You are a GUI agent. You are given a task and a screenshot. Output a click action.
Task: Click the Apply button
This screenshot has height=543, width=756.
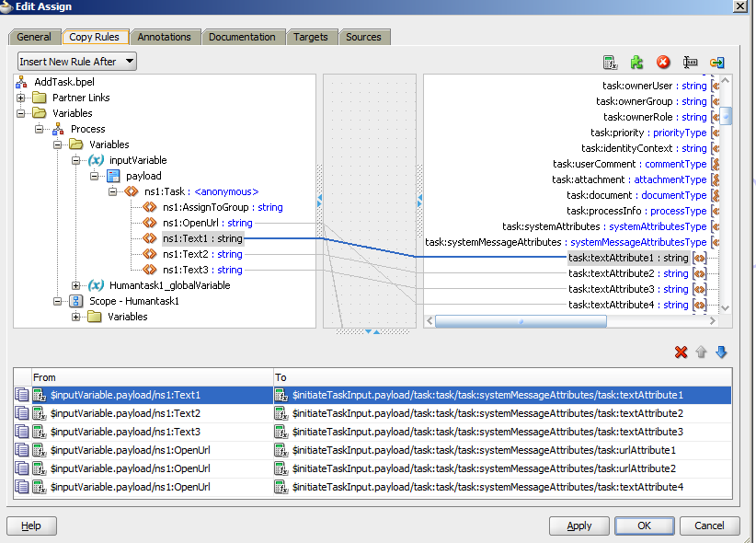tap(579, 526)
